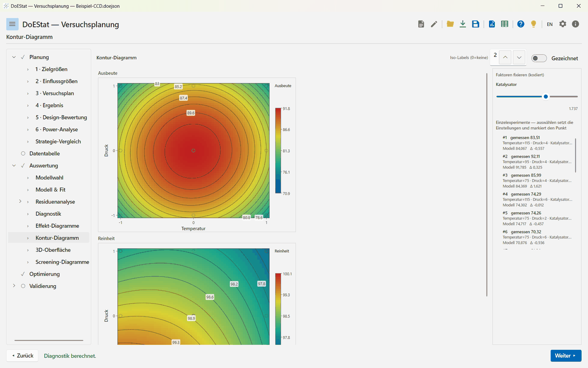Select experiment #1 gemessen 83,51
Screen dimensions: 588x368
click(x=537, y=143)
